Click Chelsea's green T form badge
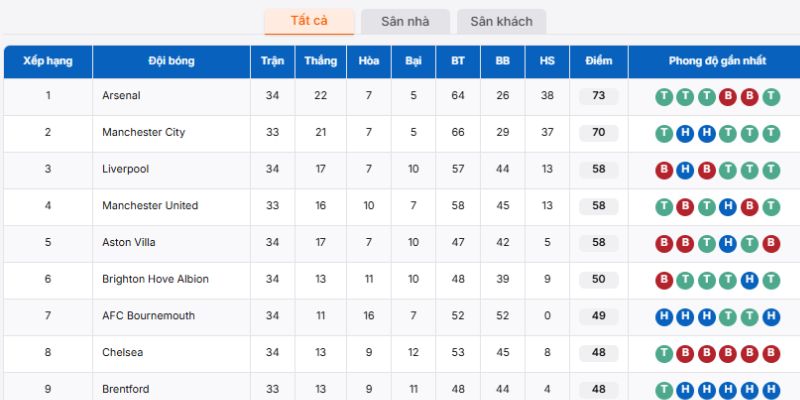 click(x=664, y=354)
